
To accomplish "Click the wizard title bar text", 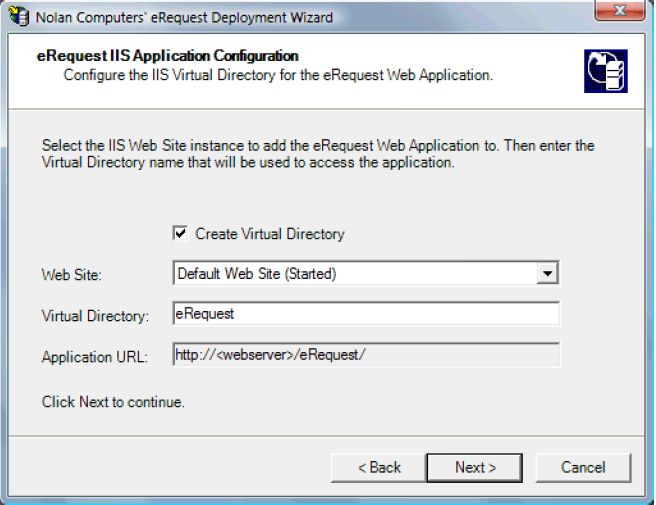I will [x=185, y=17].
